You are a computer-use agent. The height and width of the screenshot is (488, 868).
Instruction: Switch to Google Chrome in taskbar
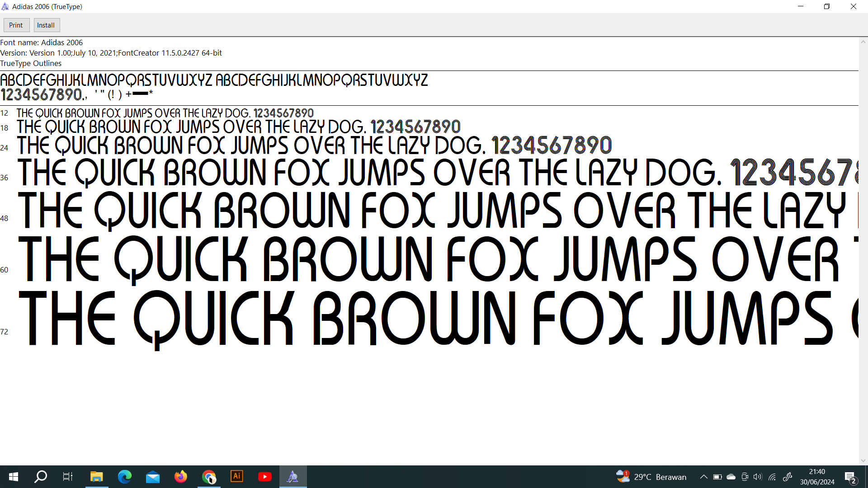pyautogui.click(x=209, y=477)
